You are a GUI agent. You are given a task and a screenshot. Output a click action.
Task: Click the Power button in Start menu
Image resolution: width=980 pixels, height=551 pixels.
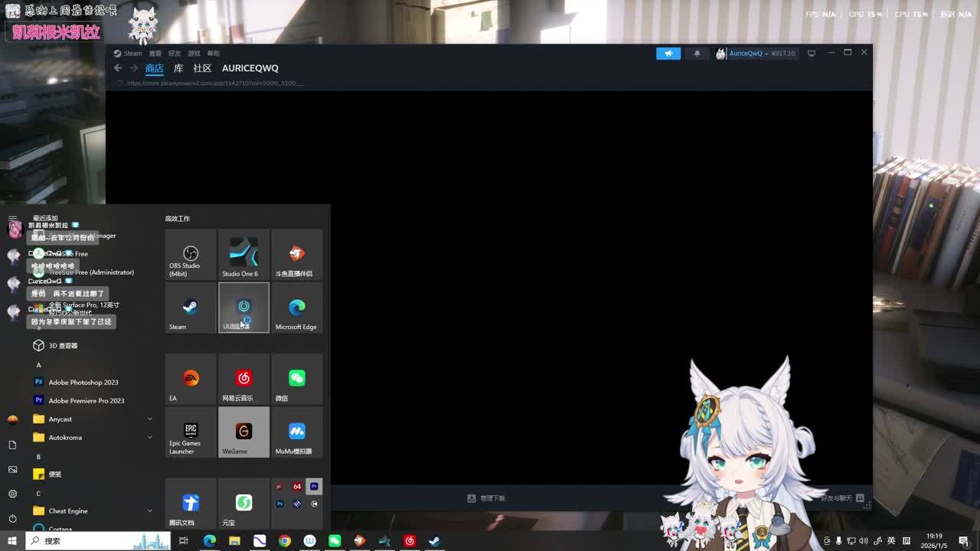[12, 518]
